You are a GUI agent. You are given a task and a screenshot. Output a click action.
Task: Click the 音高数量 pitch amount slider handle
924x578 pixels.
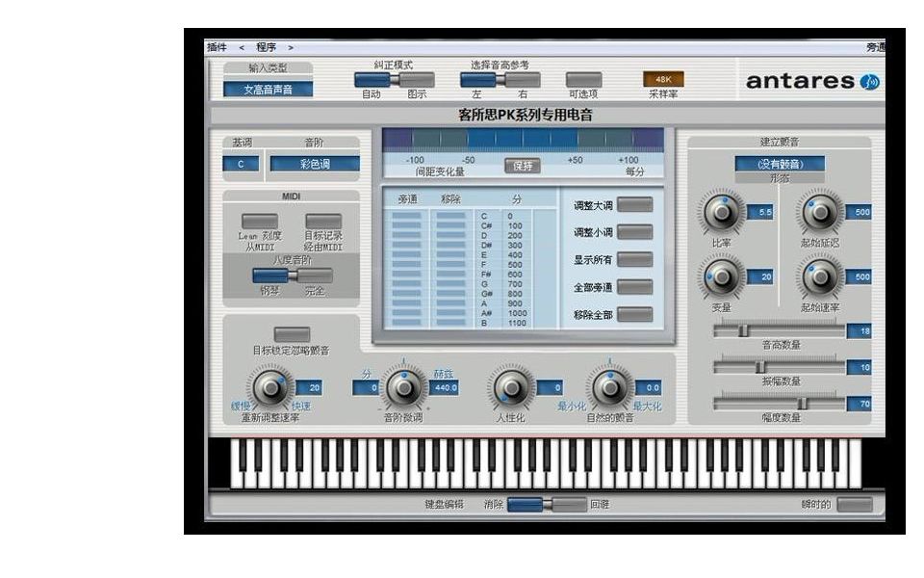click(x=744, y=330)
